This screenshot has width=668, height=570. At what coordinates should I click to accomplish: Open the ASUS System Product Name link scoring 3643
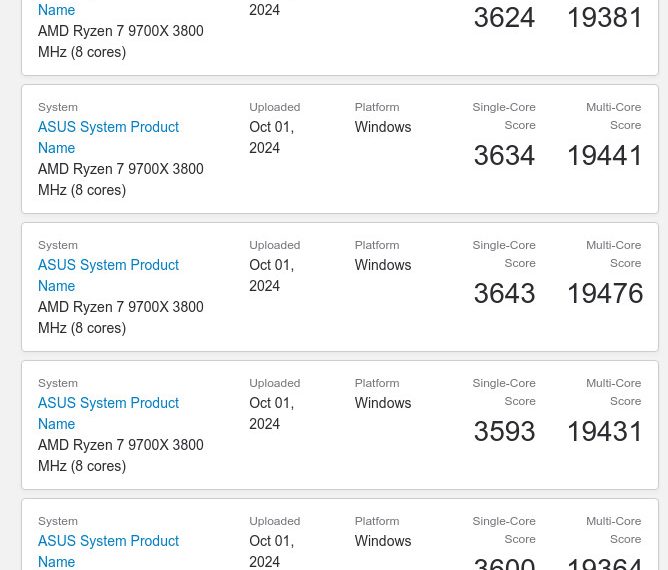(x=108, y=275)
